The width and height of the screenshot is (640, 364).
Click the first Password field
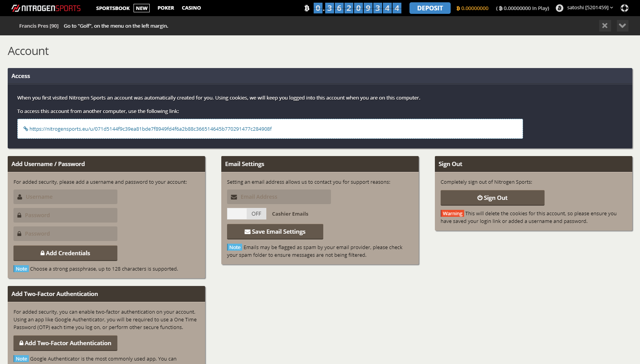[x=65, y=215]
